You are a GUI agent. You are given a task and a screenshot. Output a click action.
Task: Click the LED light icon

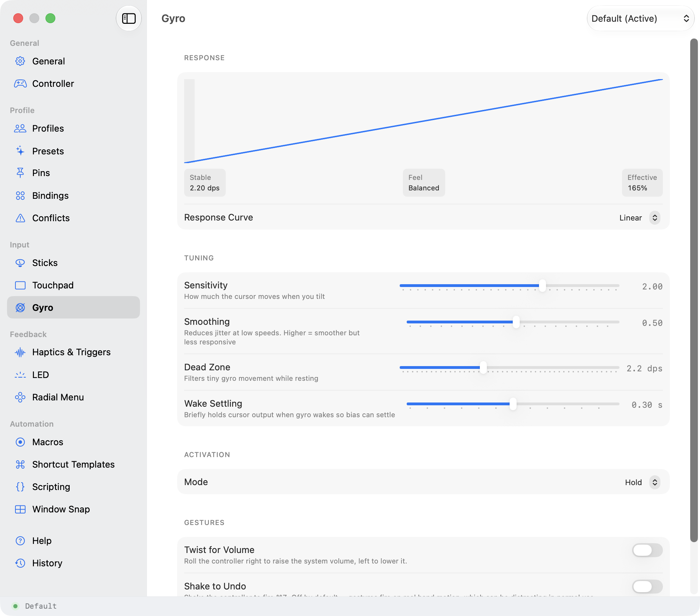[x=20, y=375]
